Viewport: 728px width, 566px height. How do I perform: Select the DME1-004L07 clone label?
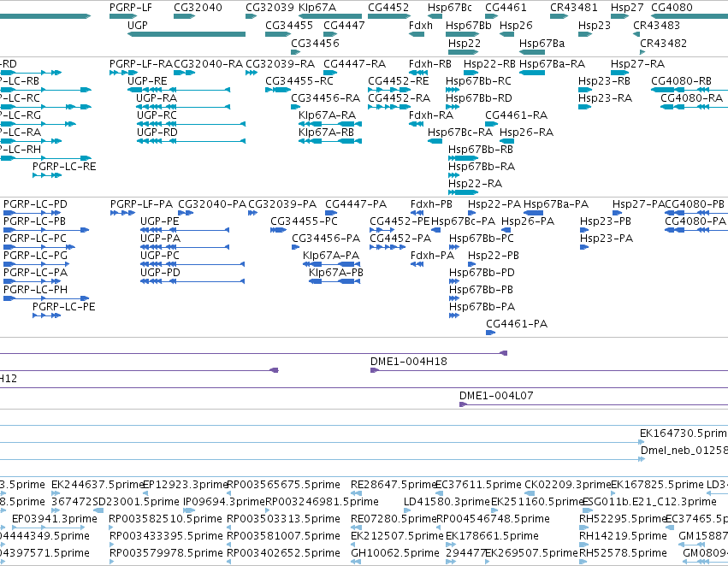click(x=496, y=396)
